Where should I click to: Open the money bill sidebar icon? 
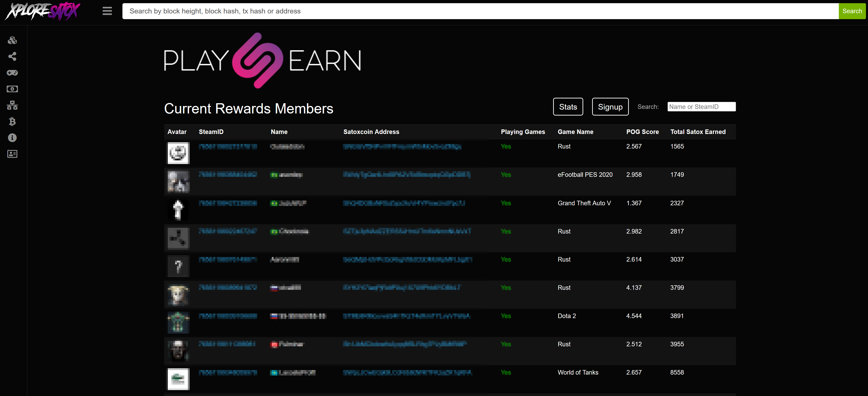13,89
